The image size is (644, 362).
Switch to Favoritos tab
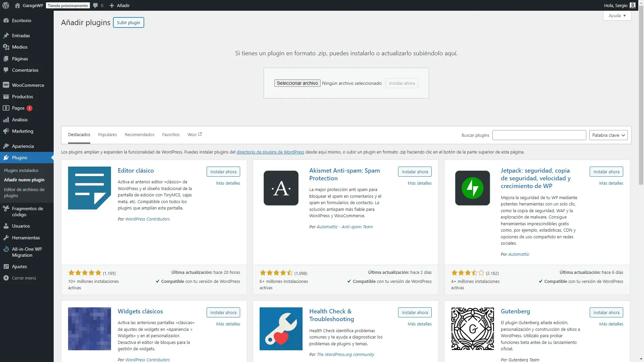[171, 134]
